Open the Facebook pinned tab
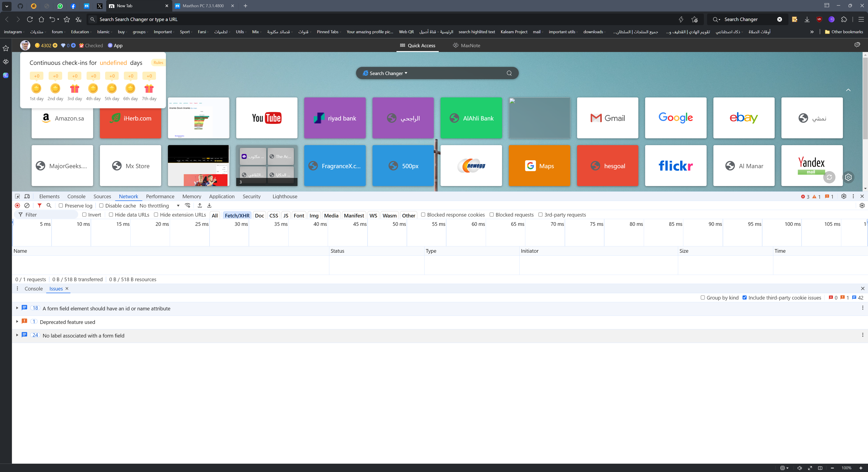Image resolution: width=868 pixels, height=472 pixels. pyautogui.click(x=73, y=6)
